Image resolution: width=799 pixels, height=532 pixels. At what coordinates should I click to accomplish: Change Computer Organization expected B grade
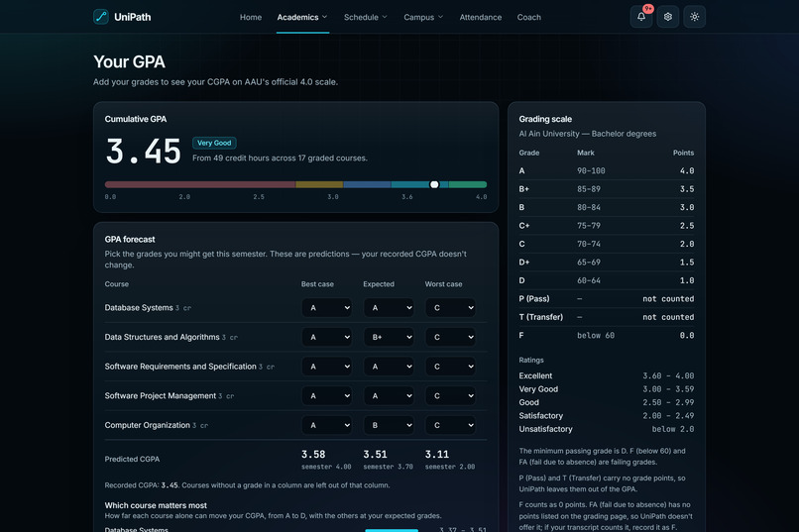389,425
